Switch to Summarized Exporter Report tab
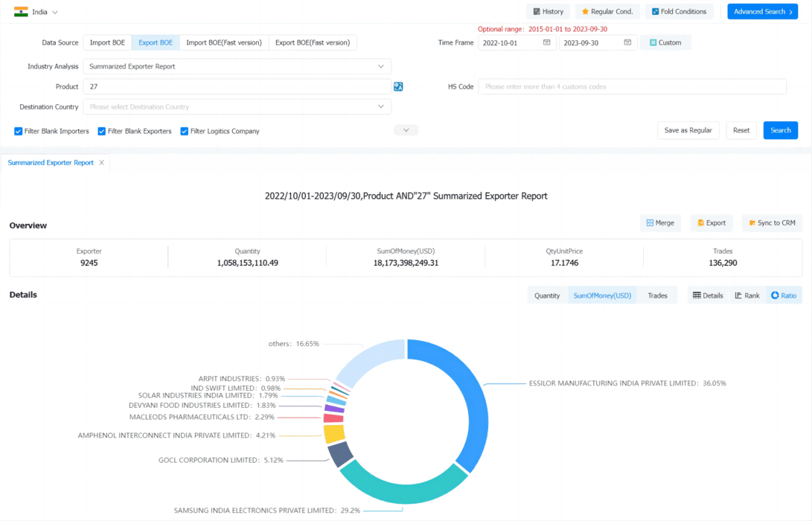The width and height of the screenshot is (812, 521). pos(51,162)
